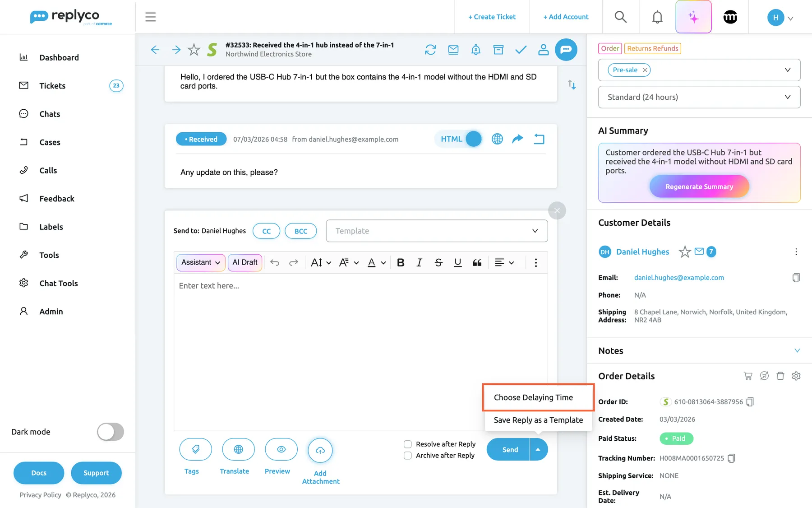Screen dimensions: 812x508
Task: Copy the tracking number H008MA0001650725
Action: click(732, 458)
